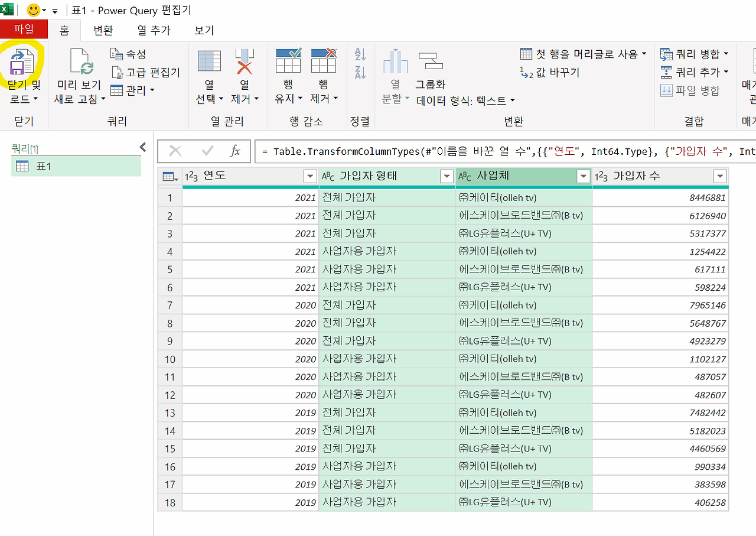
Task: Click 가입자 형태 cell in row 4
Action: coord(387,252)
